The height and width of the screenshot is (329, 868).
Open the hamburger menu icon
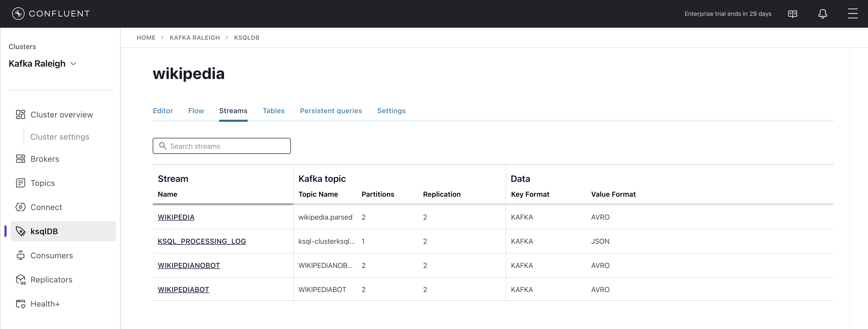point(852,14)
